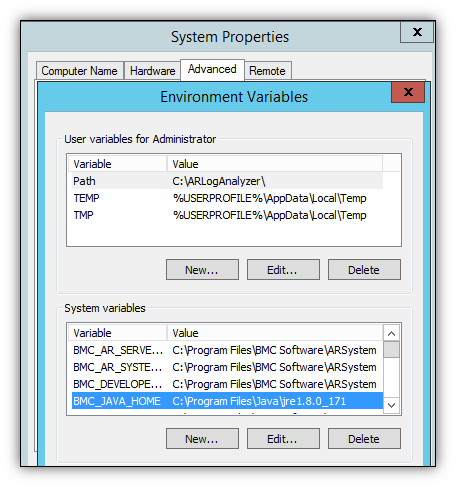Viewport: 456px width, 487px height.
Task: Go to the Remote tab
Action: (268, 71)
